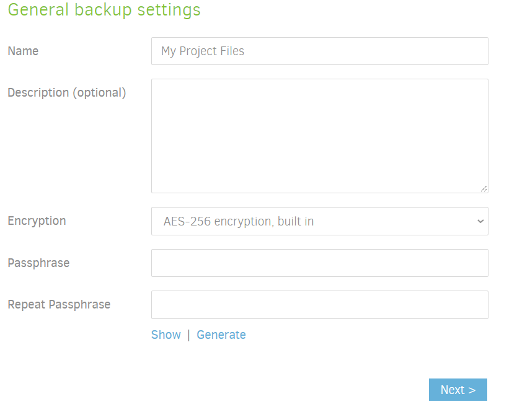Select the Repeat Passphrase field
This screenshot has height=420, width=517.
319,305
